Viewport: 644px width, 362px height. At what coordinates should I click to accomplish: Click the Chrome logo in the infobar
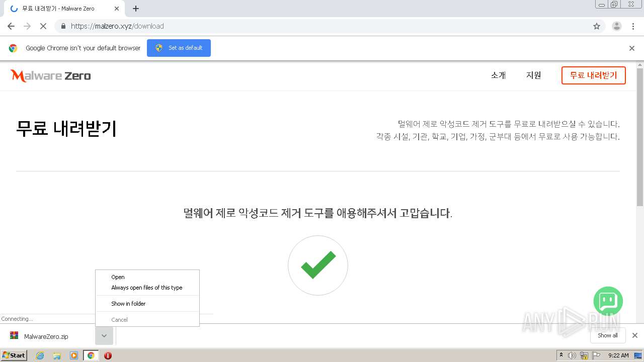coord(13,48)
